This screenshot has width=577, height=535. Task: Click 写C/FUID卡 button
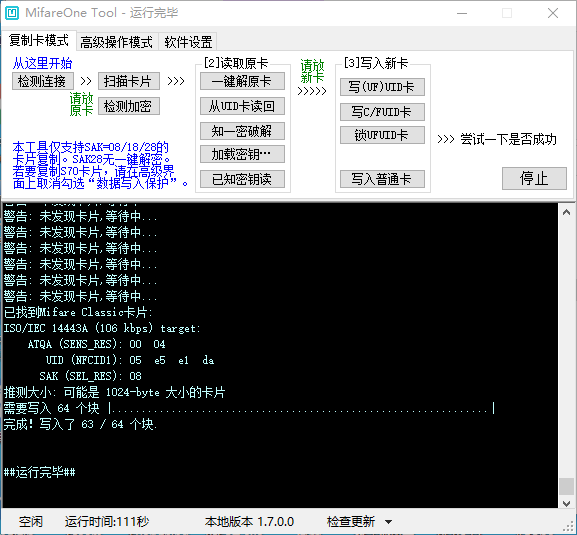pyautogui.click(x=382, y=112)
